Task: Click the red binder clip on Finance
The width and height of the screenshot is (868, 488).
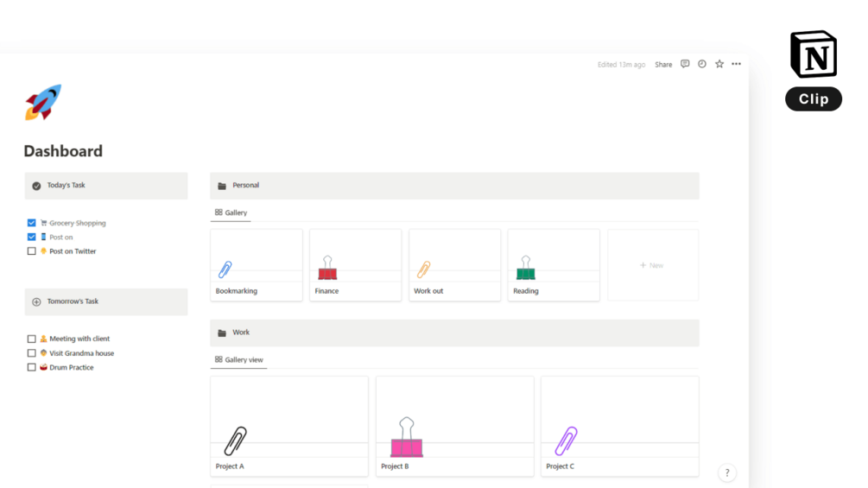Action: 327,267
